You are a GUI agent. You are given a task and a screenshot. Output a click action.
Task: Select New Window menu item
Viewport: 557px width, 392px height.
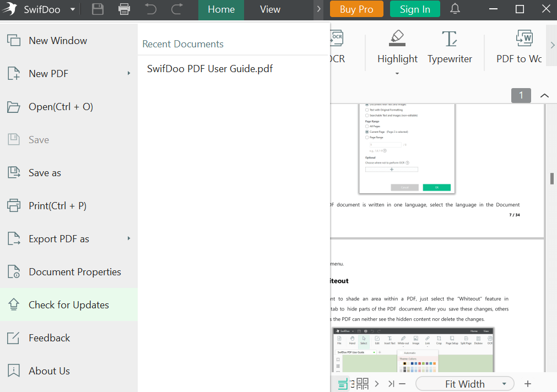[x=68, y=41]
